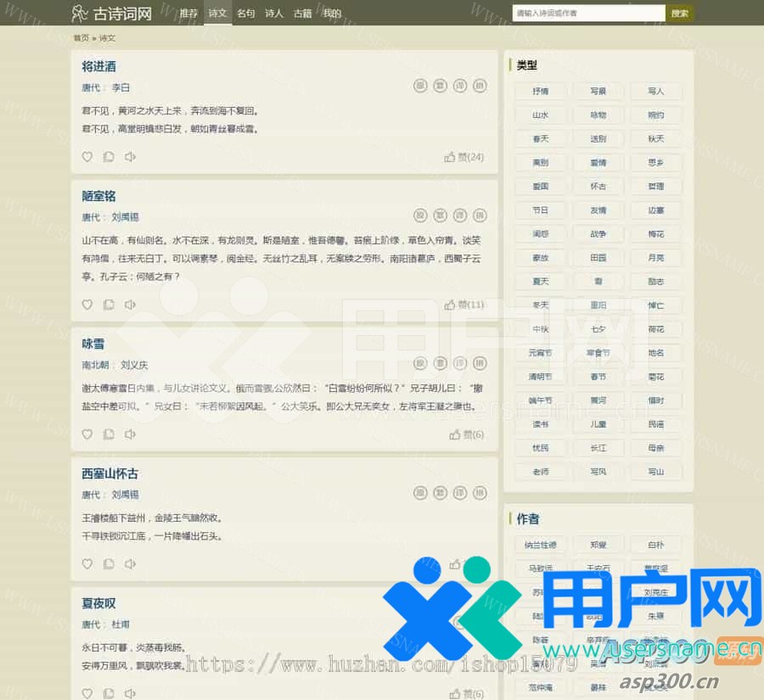Play audio reading of 咏雪
This screenshot has width=764, height=700.
click(130, 434)
